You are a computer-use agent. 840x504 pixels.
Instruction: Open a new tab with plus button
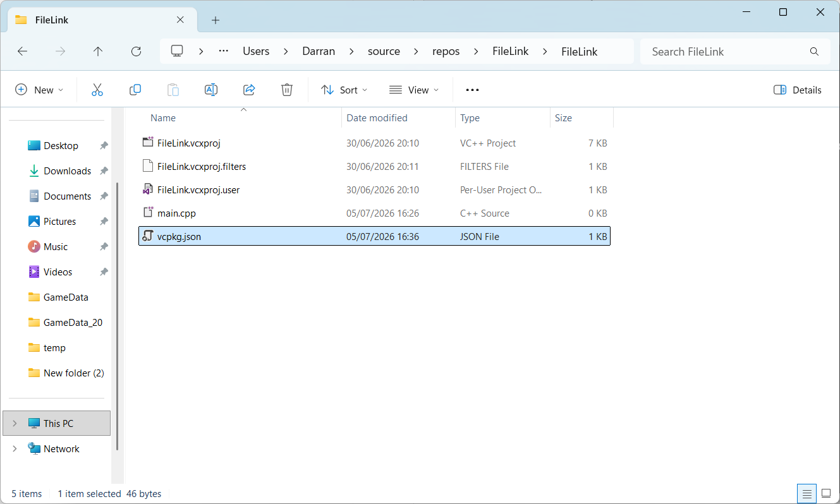216,20
